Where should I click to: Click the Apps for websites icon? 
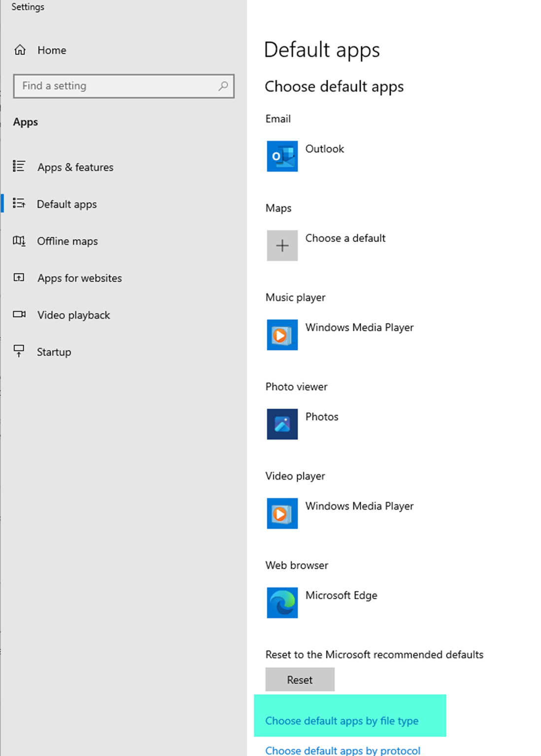coord(19,277)
